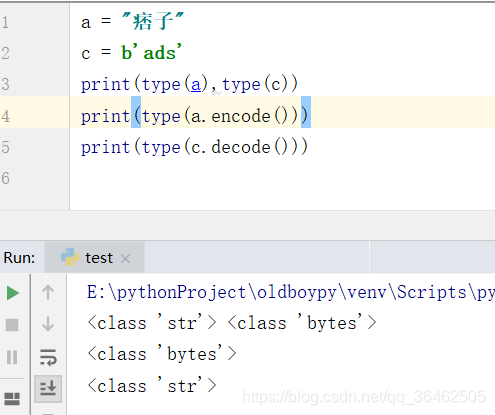Place the cursor on empty line 6 in editor
495x415 pixels.
click(282, 178)
